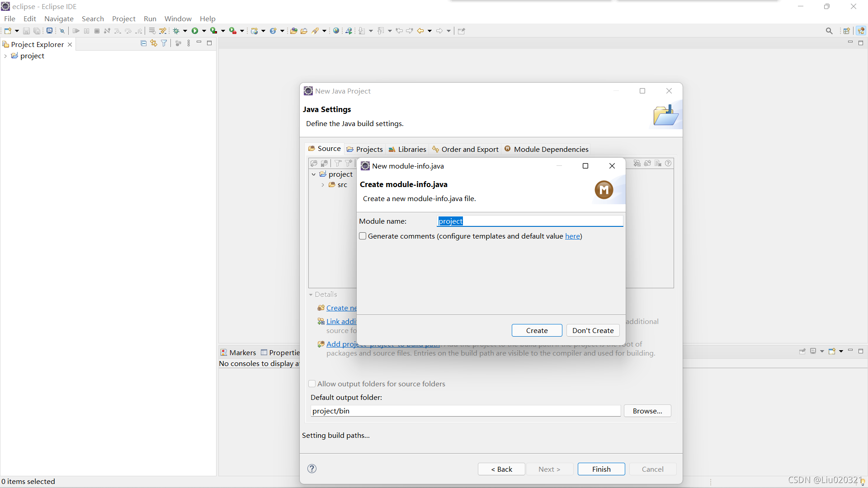Image resolution: width=868 pixels, height=488 pixels.
Task: Toggle Allow output folders for source folders
Action: (312, 384)
